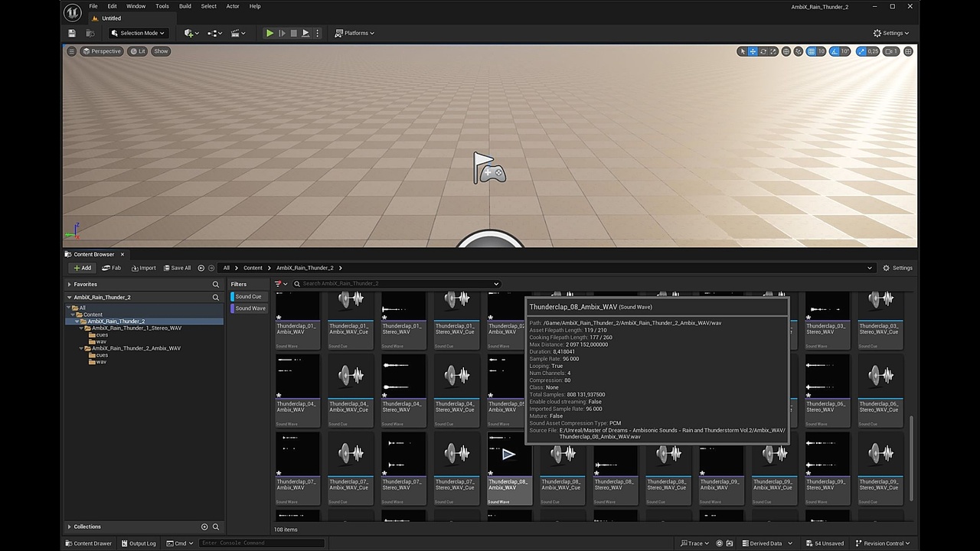
Task: Select the Scale tool in viewport
Action: click(x=773, y=51)
